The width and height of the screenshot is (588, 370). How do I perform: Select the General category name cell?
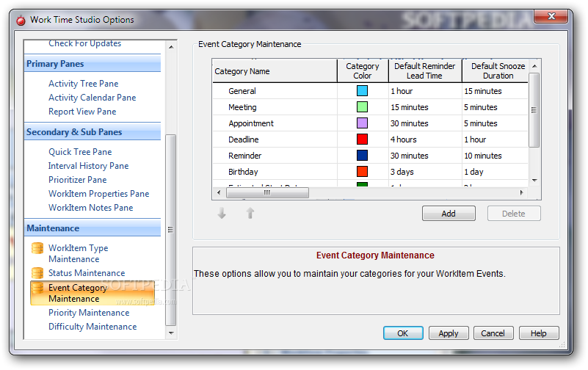point(275,91)
